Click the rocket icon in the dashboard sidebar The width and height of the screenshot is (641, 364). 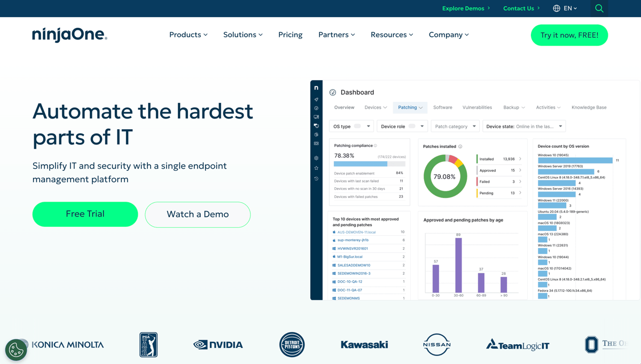[x=316, y=99]
